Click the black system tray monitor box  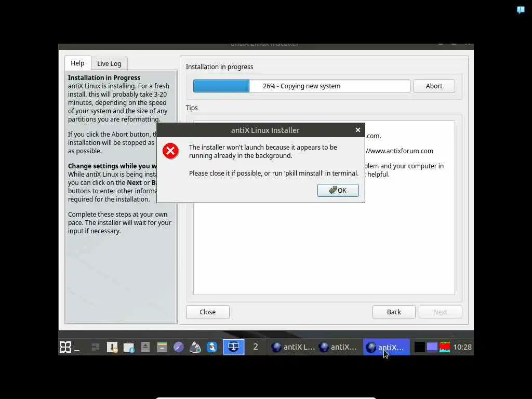[419, 347]
